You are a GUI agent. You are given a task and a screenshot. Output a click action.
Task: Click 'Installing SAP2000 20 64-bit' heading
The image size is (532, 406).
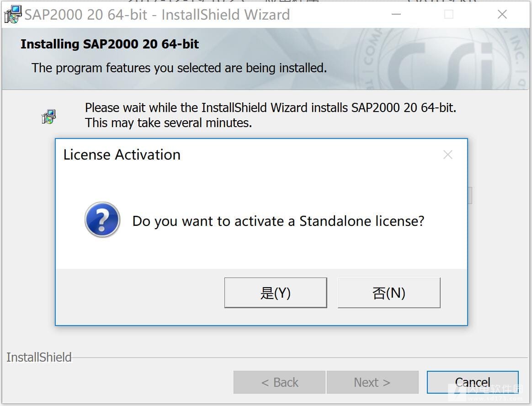110,44
